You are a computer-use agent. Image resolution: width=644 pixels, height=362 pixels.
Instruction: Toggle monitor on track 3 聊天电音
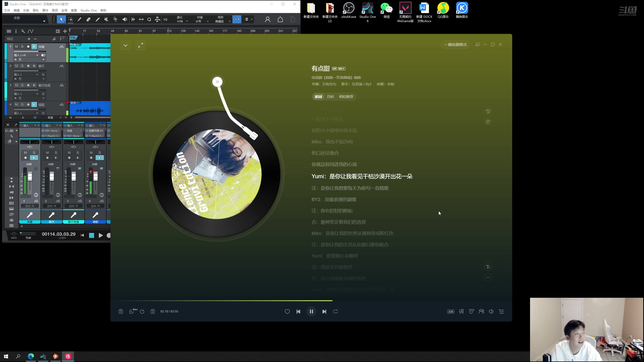click(34, 85)
